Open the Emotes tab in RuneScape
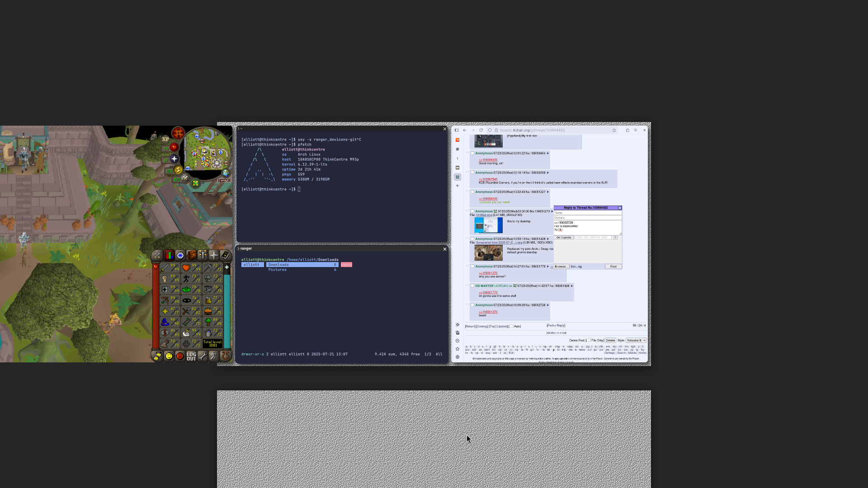The image size is (868, 488). coord(214,356)
